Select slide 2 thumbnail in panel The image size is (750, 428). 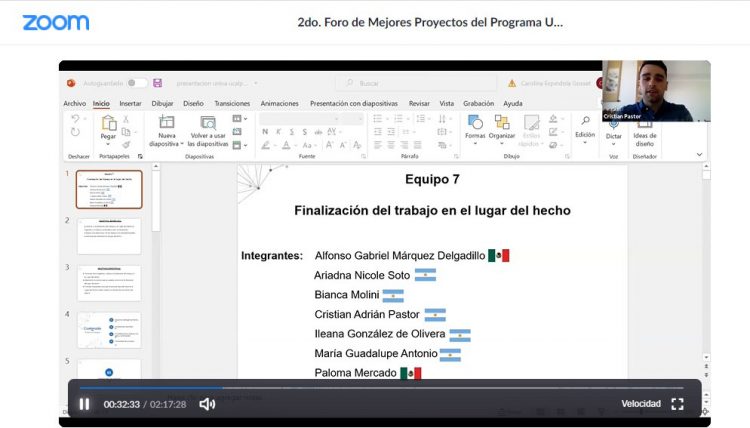coord(109,236)
